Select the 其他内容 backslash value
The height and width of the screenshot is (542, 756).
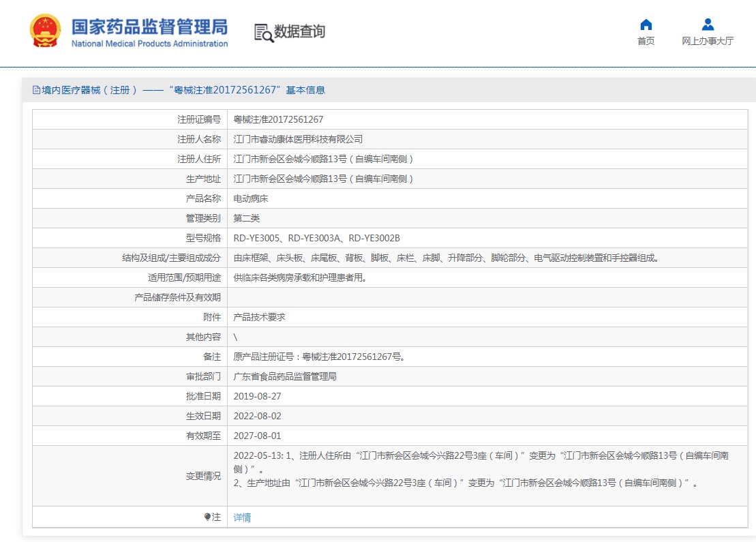235,337
